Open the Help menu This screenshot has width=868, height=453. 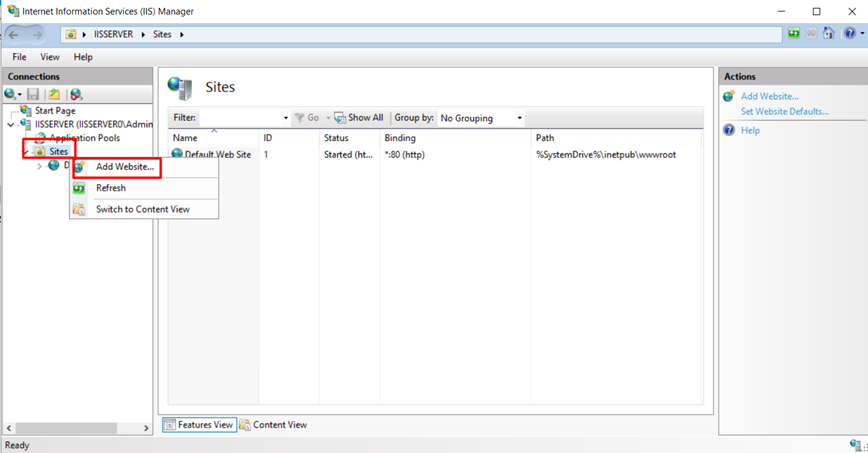pyautogui.click(x=83, y=57)
